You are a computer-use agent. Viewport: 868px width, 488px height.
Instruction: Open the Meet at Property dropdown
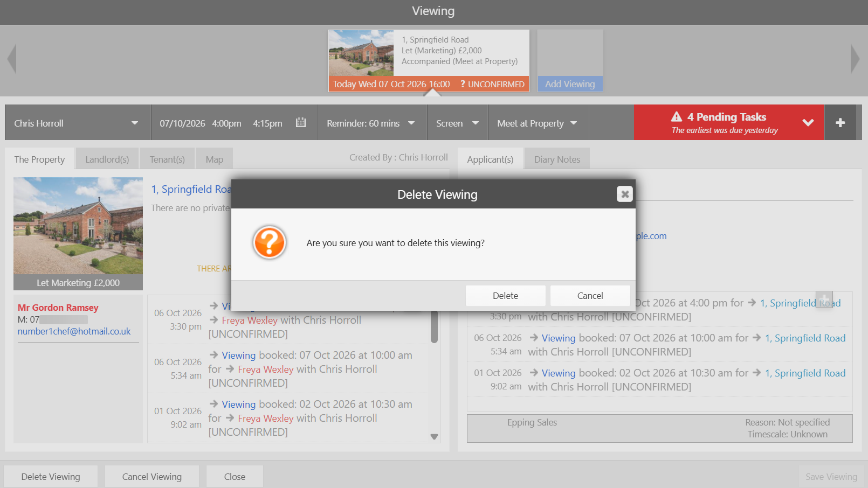(x=538, y=123)
